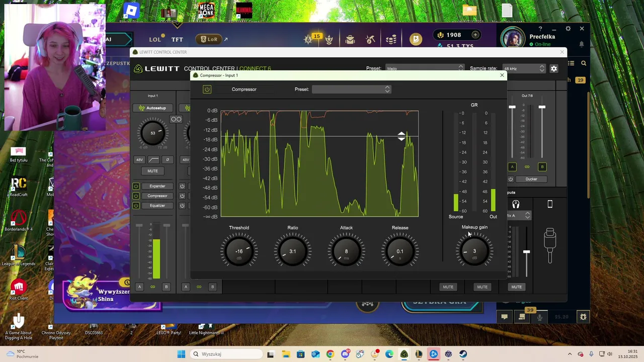This screenshot has width=644, height=362.
Task: Open the League client settings gear
Action: [x=568, y=29]
